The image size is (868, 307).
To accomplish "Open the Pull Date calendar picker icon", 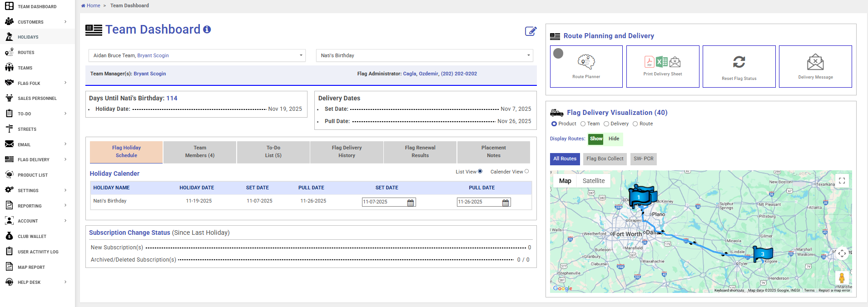I will point(506,203).
